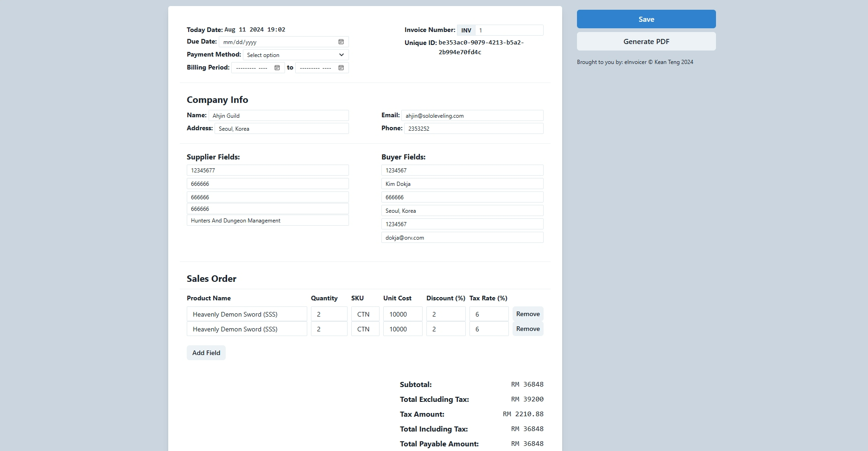
Task: Click the Sales Order heading
Action: pyautogui.click(x=211, y=279)
